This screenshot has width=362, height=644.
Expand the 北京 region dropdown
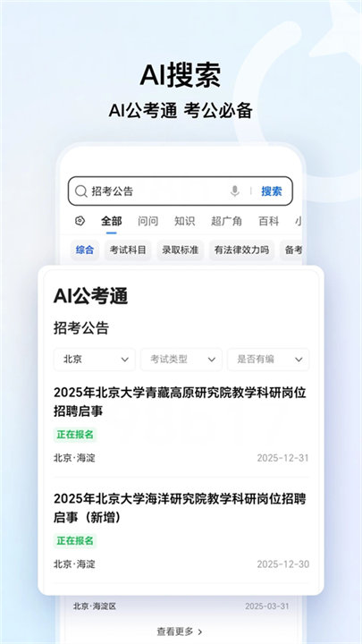point(95,360)
